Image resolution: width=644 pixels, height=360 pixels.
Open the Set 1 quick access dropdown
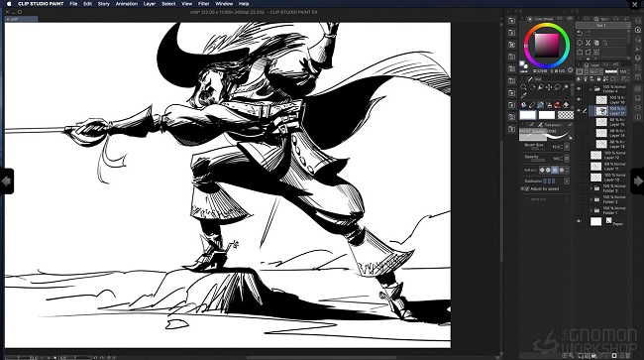(x=602, y=26)
